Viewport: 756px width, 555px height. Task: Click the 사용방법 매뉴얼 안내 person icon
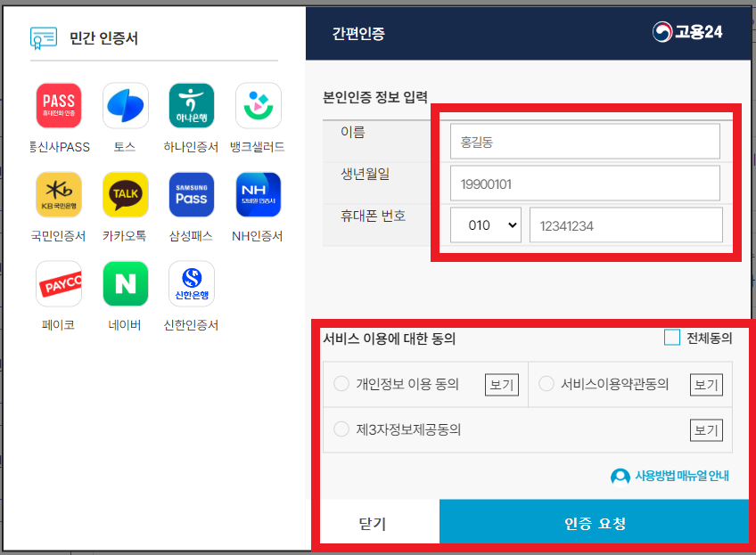pyautogui.click(x=620, y=477)
